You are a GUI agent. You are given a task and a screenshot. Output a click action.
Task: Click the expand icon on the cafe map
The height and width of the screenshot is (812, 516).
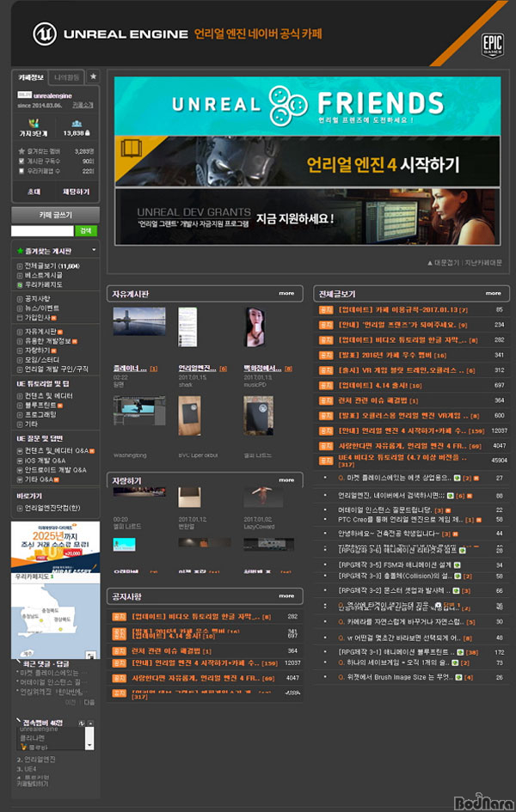90,655
